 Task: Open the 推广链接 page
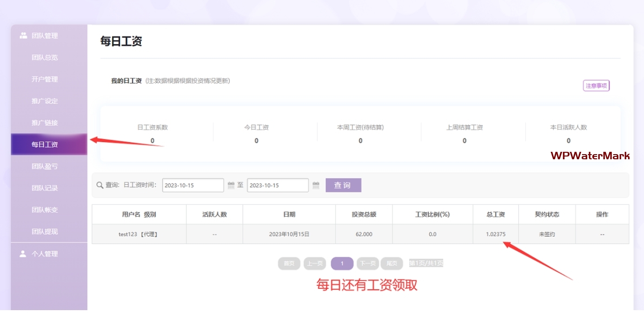45,123
